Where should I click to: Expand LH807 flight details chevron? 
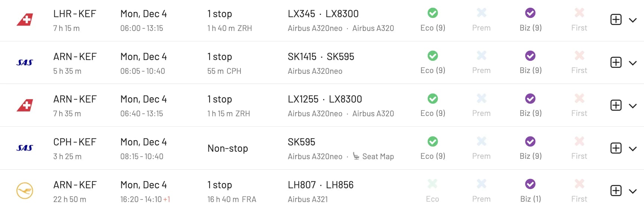point(633,191)
